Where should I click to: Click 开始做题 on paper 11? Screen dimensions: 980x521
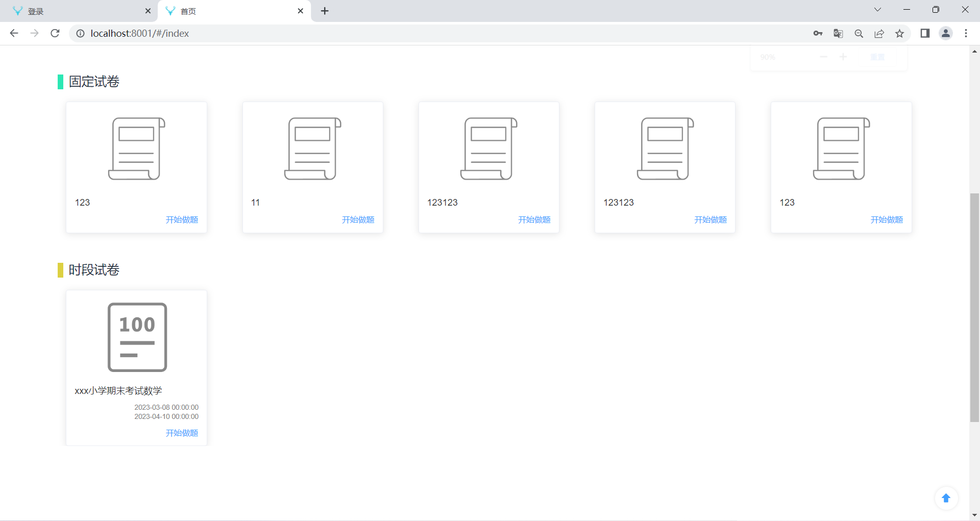point(358,219)
